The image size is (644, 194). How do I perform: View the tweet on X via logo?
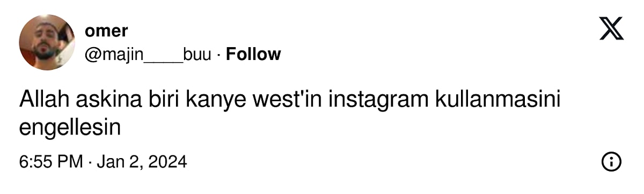(611, 29)
